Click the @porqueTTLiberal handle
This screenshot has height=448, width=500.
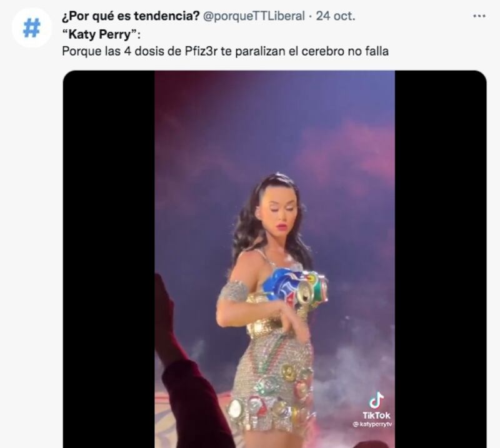[x=255, y=16]
